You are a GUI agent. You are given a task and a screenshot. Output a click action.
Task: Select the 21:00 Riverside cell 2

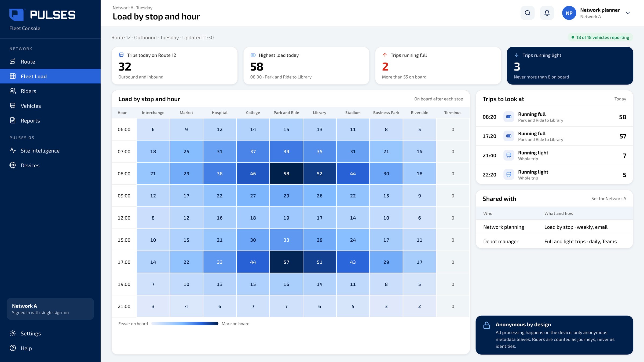pos(419,306)
